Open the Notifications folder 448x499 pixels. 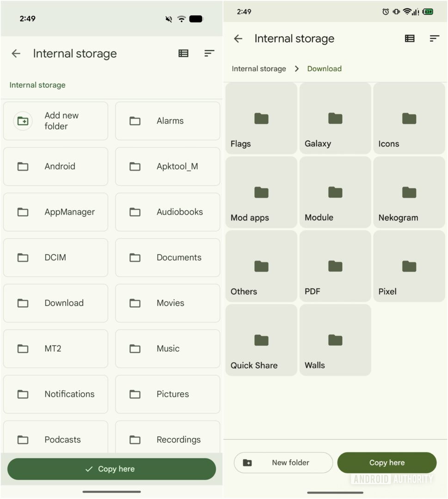55,394
